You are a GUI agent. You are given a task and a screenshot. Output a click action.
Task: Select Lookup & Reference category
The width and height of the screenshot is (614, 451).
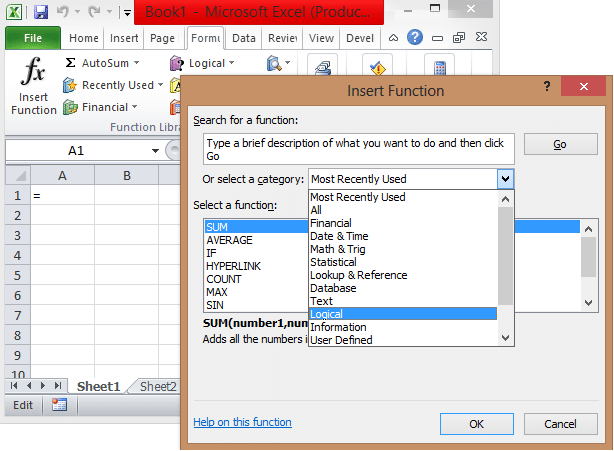(403, 275)
